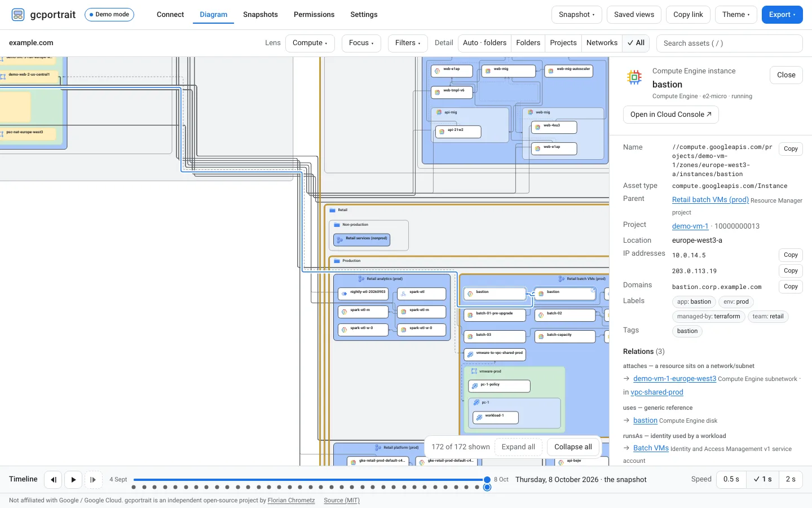Set playback speed to 2 s

click(x=791, y=479)
